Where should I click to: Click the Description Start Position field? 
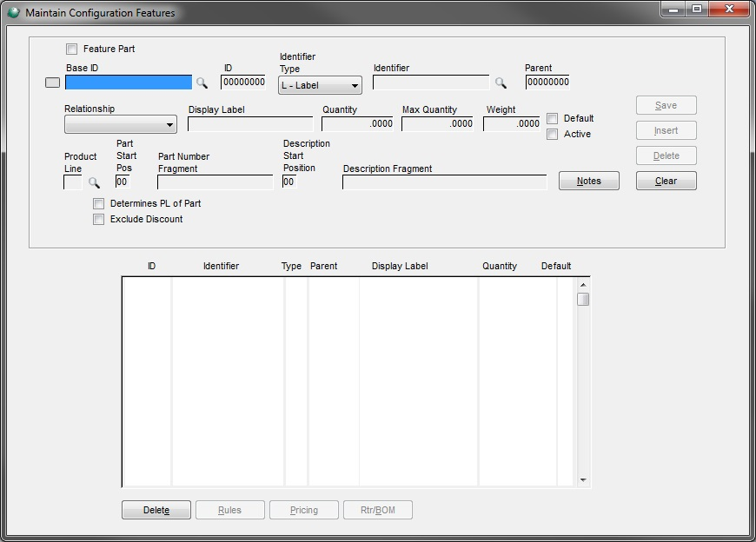pyautogui.click(x=288, y=182)
